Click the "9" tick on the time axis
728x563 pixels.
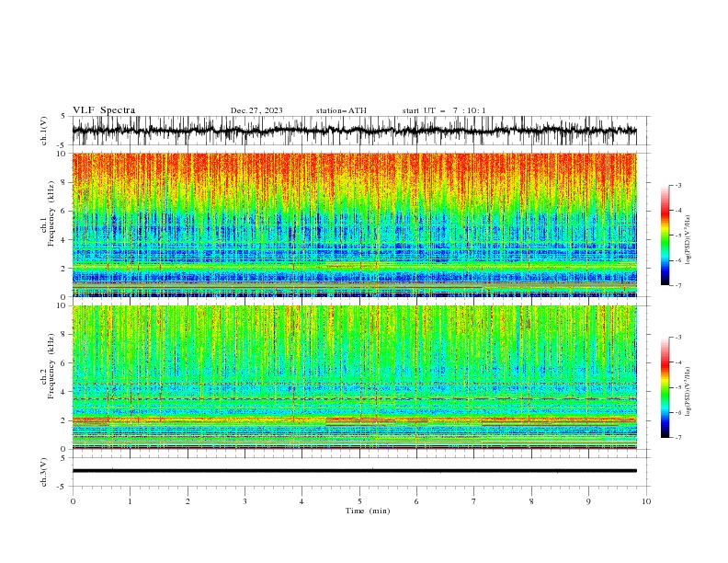tap(588, 501)
